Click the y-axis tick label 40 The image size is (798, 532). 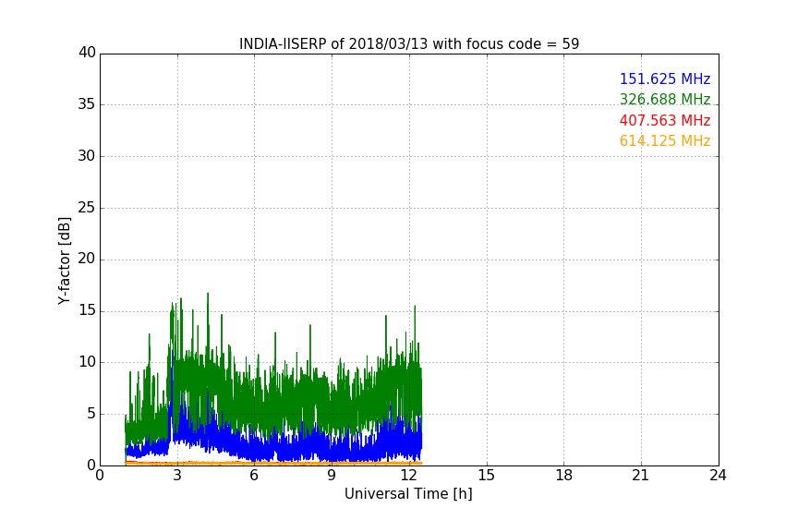point(87,53)
